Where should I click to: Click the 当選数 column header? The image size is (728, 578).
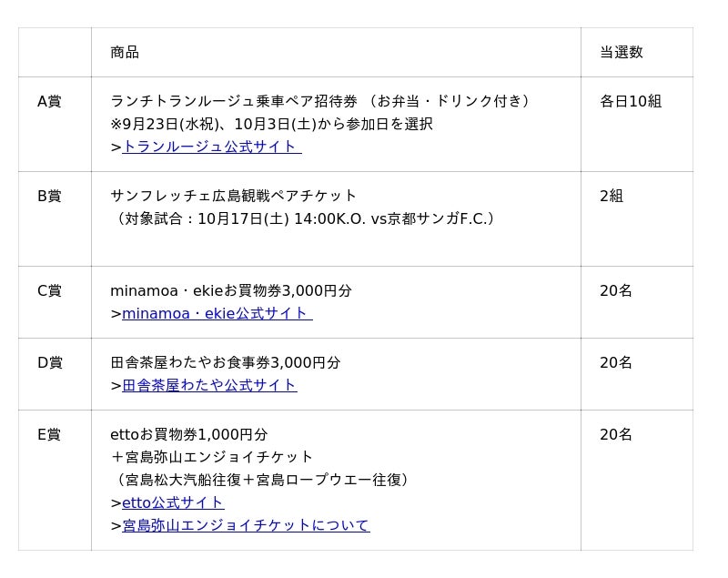click(x=622, y=52)
